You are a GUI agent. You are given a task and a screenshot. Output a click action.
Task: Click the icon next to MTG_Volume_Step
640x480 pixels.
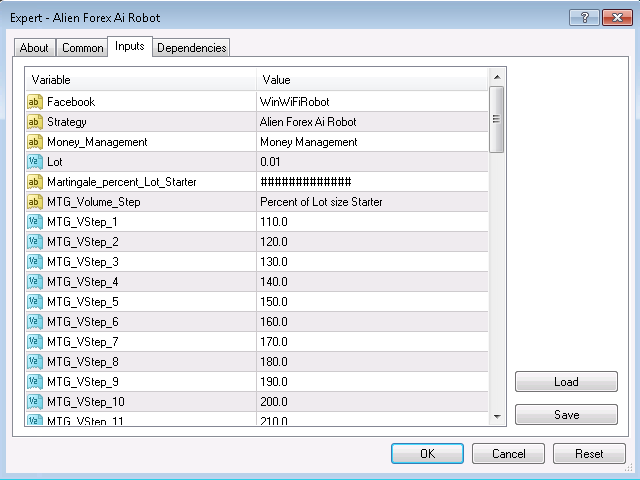click(x=35, y=202)
